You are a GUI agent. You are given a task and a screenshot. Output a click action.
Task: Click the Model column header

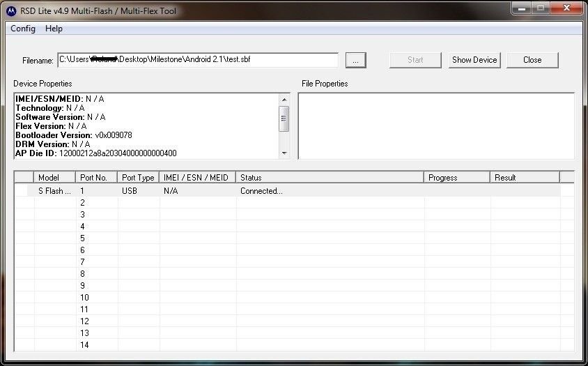point(55,178)
